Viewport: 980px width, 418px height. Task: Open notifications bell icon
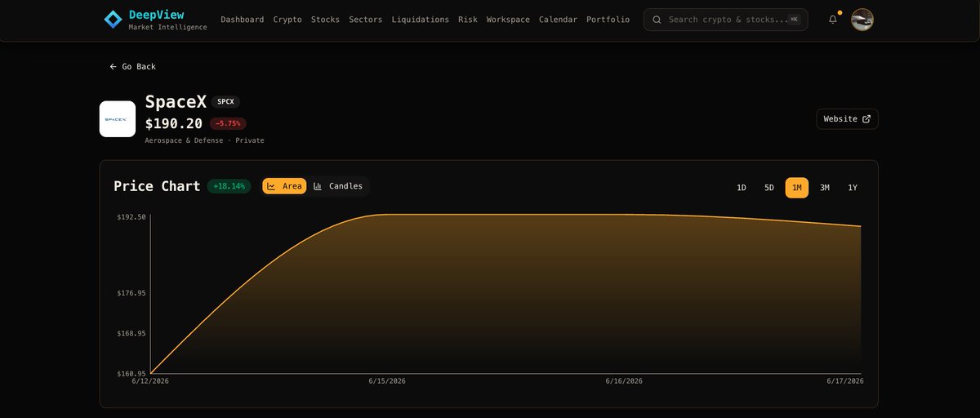click(833, 20)
